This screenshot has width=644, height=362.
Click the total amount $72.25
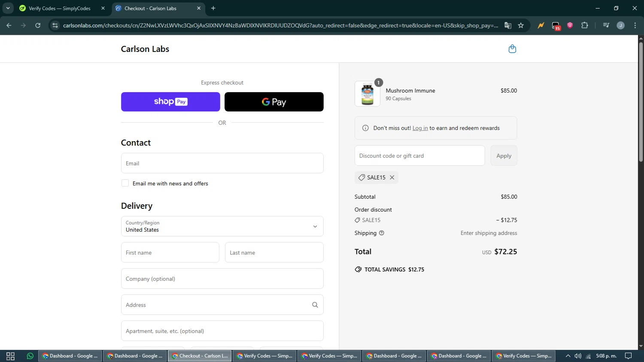[505, 252]
